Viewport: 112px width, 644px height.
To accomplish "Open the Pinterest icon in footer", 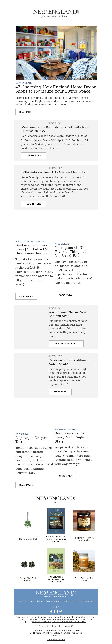I will tap(61, 611).
